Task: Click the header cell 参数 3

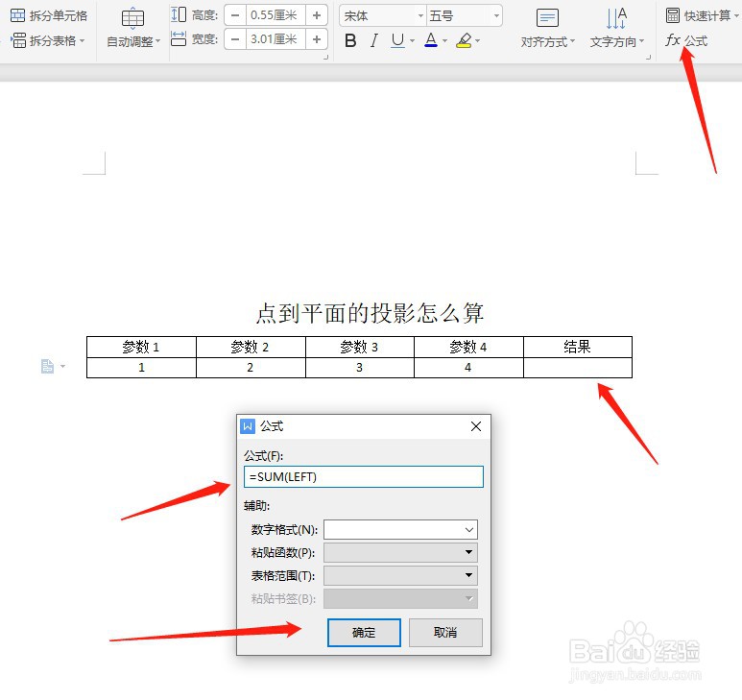Action: click(360, 347)
